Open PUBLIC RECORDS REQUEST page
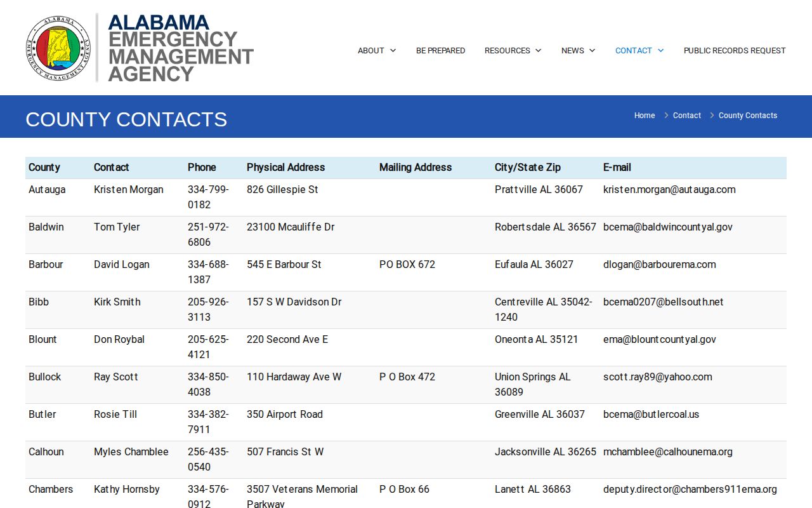 pos(735,51)
